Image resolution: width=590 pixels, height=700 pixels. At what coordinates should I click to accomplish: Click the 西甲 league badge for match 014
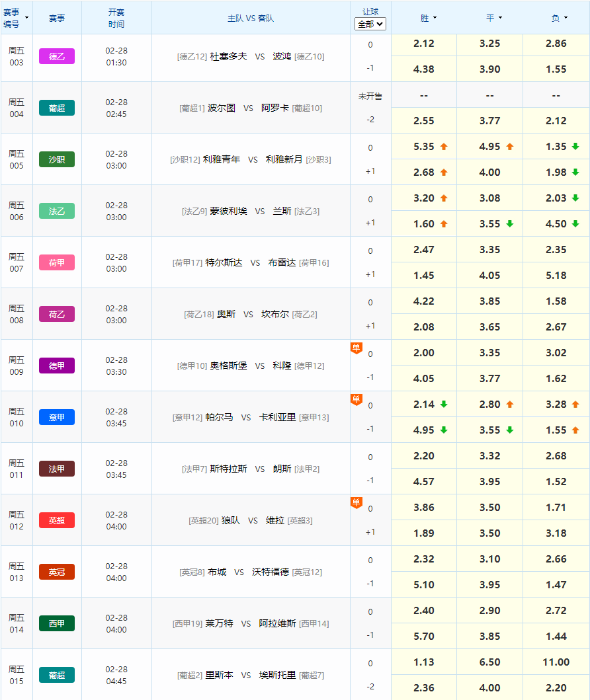[57, 623]
